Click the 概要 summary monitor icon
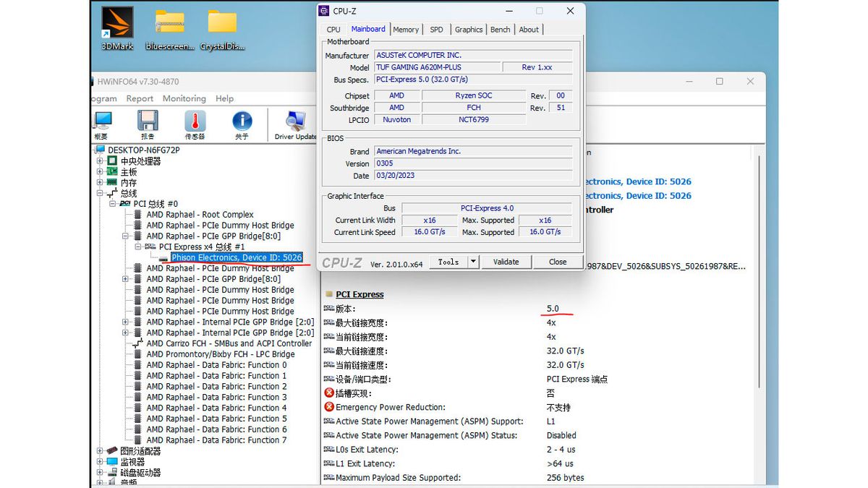The image size is (868, 488). click(102, 121)
